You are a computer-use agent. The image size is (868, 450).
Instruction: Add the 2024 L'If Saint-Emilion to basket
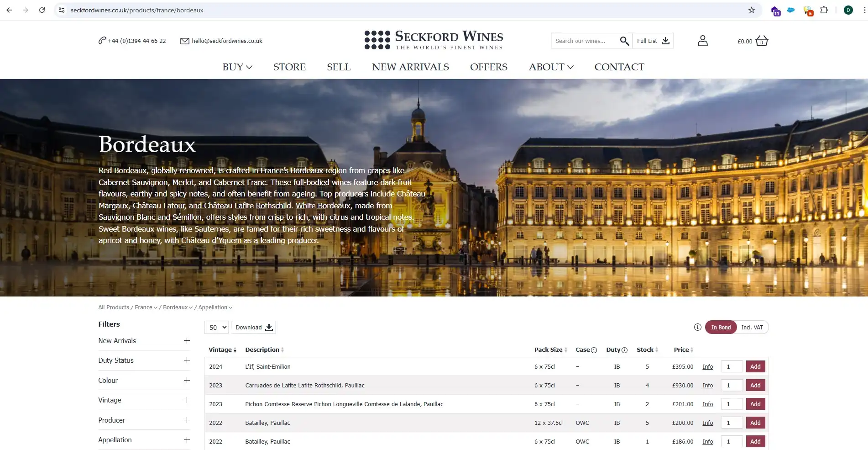pos(755,366)
